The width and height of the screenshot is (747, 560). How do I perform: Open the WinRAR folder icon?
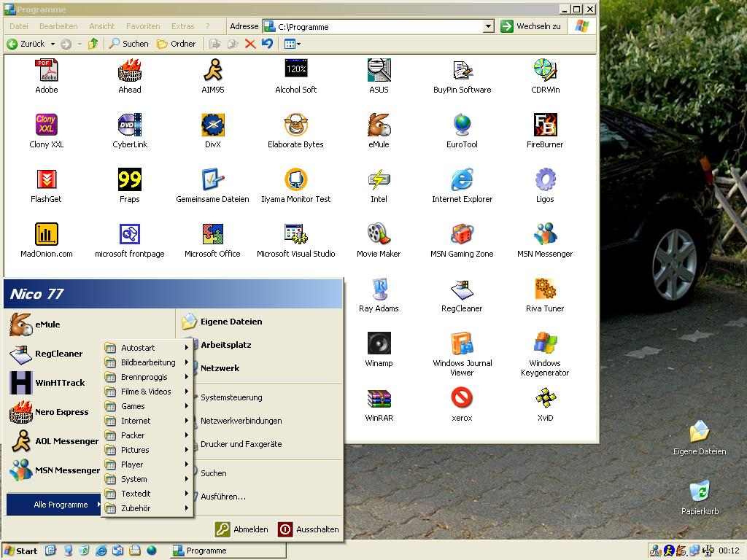point(379,398)
